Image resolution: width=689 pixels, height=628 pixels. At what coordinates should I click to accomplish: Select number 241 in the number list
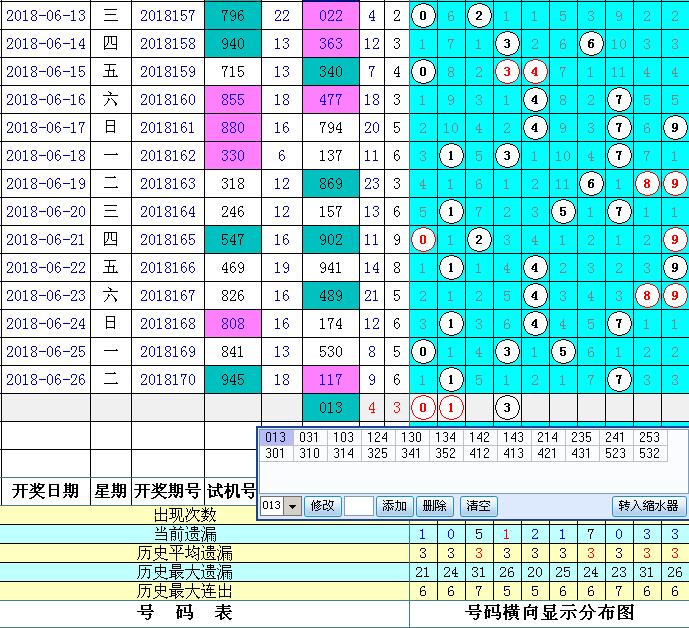click(615, 437)
